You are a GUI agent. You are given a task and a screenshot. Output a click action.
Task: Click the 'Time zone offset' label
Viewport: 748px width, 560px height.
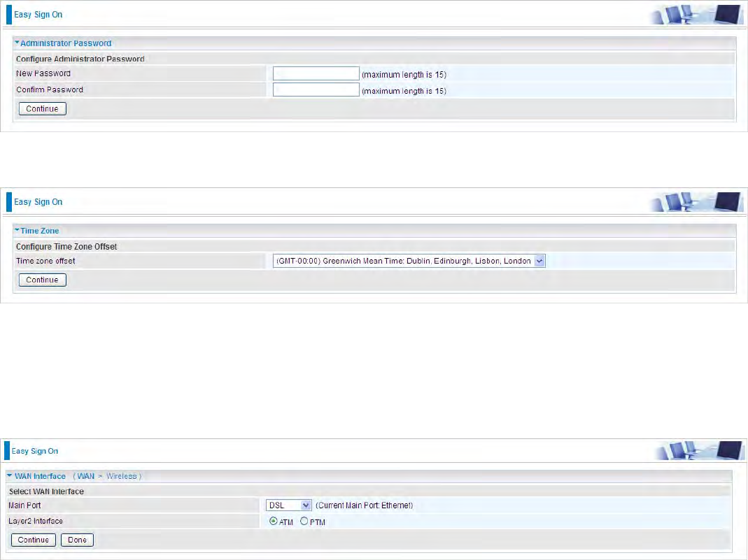coord(45,261)
